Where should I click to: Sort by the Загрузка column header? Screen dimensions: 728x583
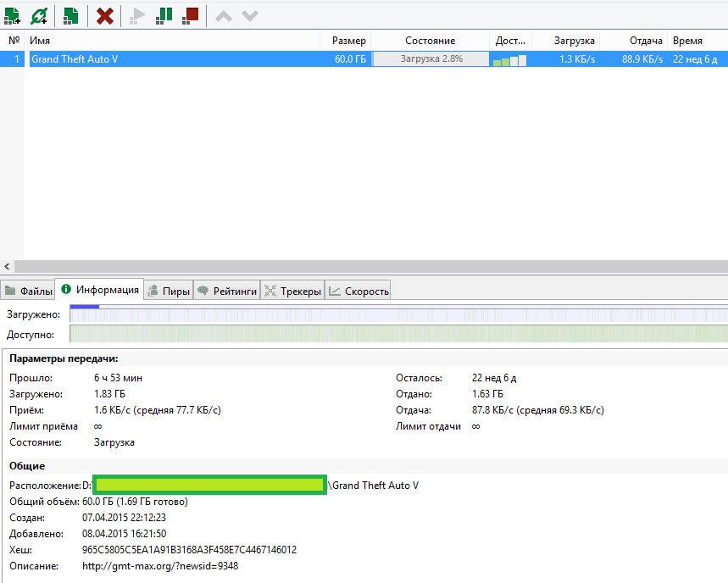tap(565, 41)
